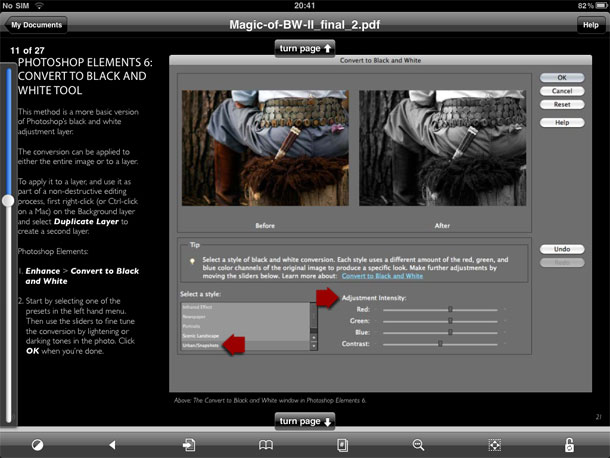Select Scenic Landscape style

[x=245, y=335]
